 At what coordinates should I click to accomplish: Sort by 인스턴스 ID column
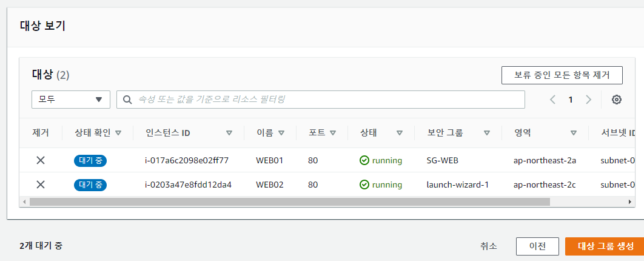[x=229, y=133]
